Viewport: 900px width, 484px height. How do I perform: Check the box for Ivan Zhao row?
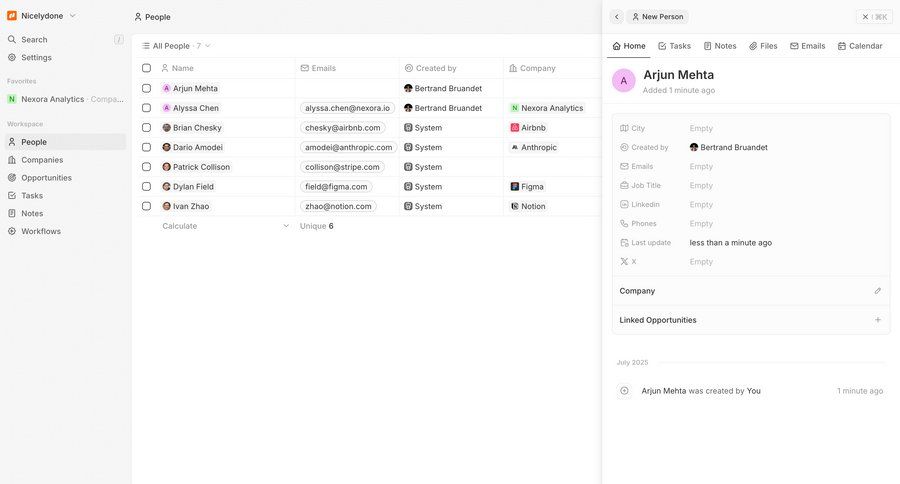click(146, 206)
